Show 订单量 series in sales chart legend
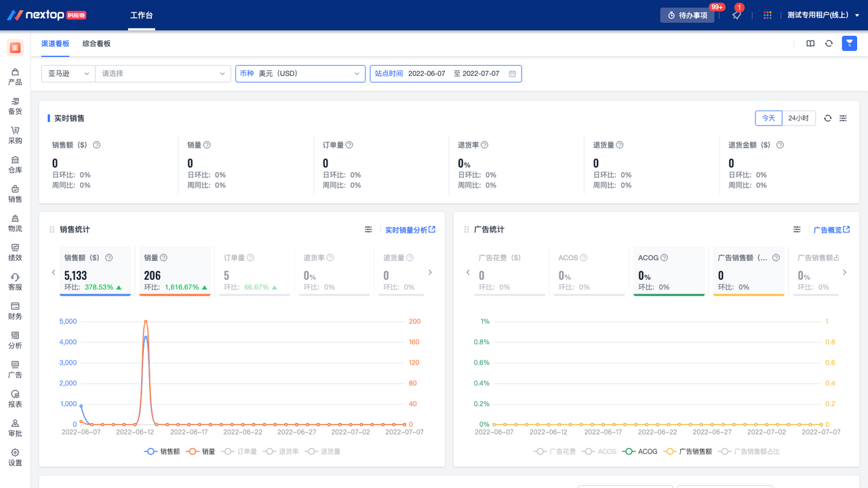The width and height of the screenshot is (868, 488). pos(240,451)
